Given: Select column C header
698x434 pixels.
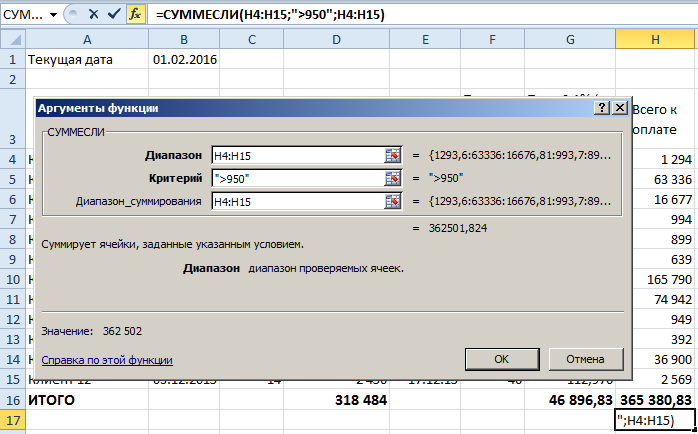Looking at the screenshot, I should tap(252, 40).
